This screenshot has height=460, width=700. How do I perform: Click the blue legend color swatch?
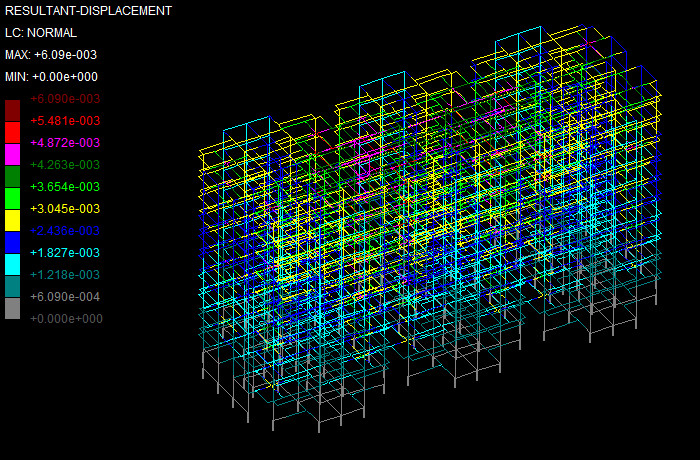[12, 242]
